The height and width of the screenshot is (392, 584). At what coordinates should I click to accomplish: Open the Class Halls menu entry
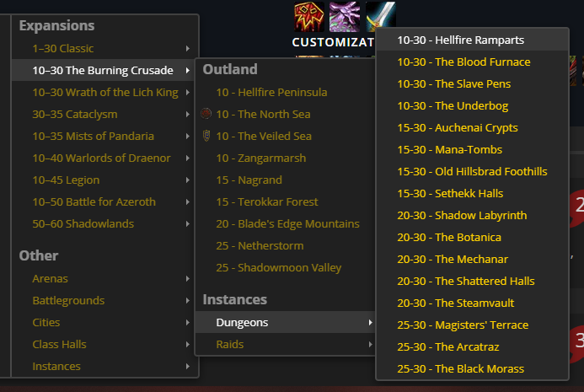coord(59,344)
